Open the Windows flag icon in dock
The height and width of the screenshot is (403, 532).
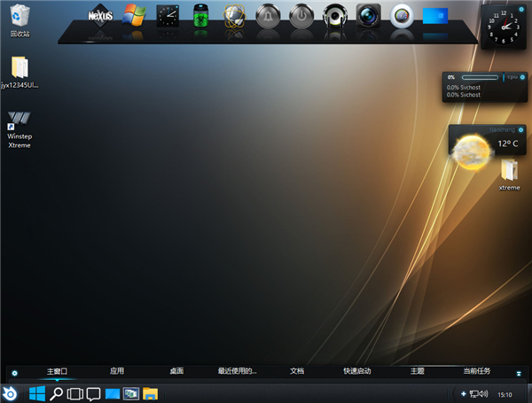click(x=135, y=16)
